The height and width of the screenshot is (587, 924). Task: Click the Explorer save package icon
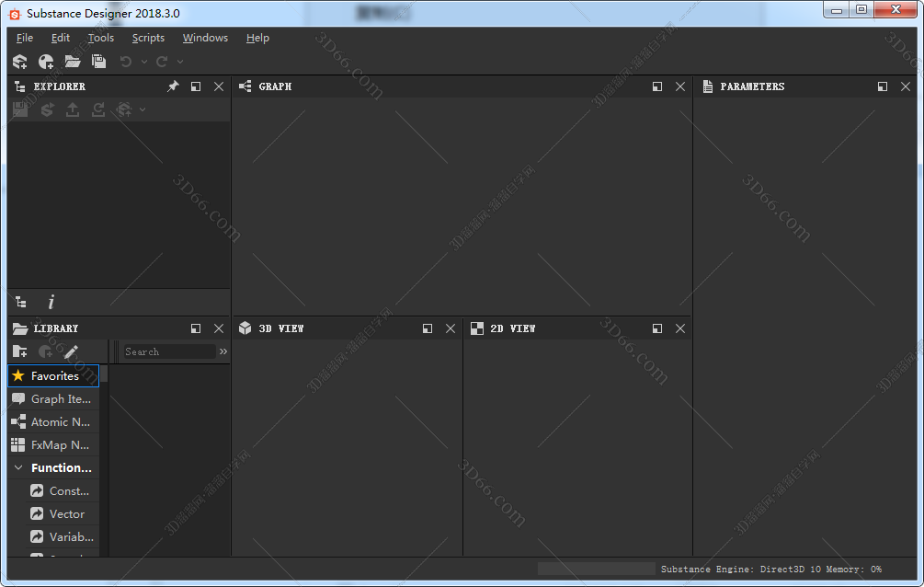(20, 109)
